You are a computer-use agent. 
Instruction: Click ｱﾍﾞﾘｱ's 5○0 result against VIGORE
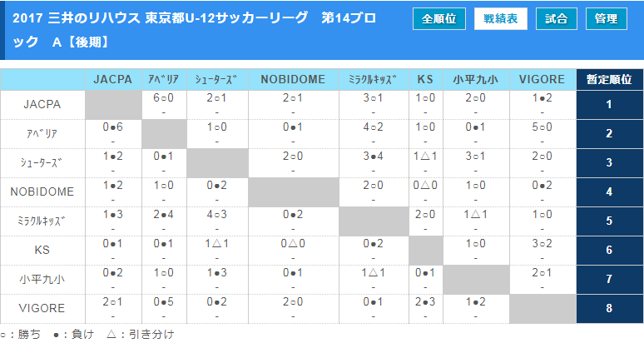tap(542, 127)
